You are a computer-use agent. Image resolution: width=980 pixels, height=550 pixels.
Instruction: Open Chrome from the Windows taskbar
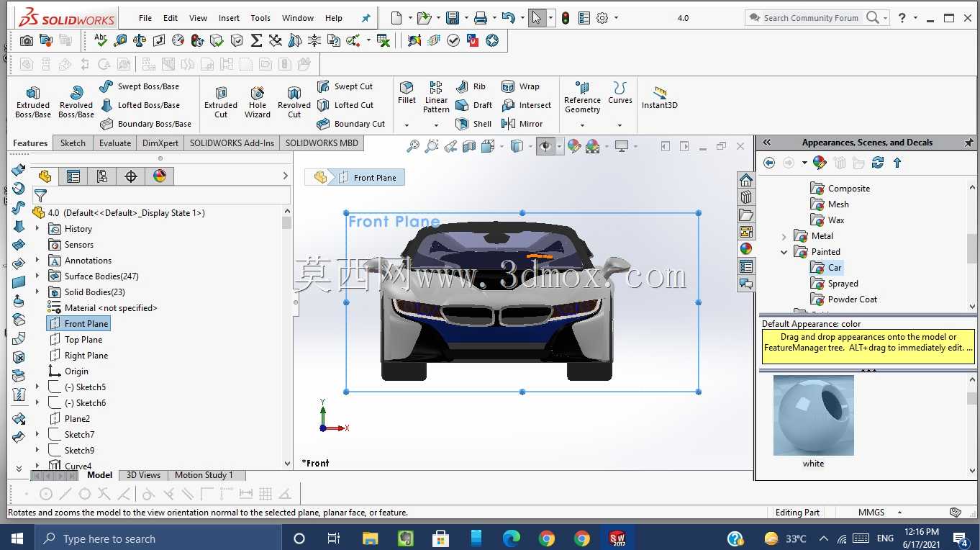pyautogui.click(x=547, y=538)
